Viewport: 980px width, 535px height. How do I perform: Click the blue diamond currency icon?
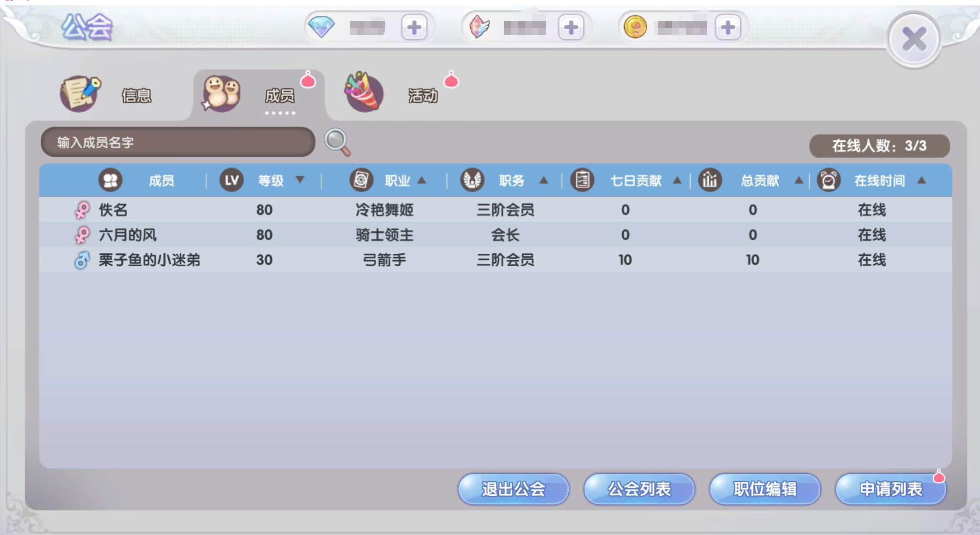coord(321,27)
